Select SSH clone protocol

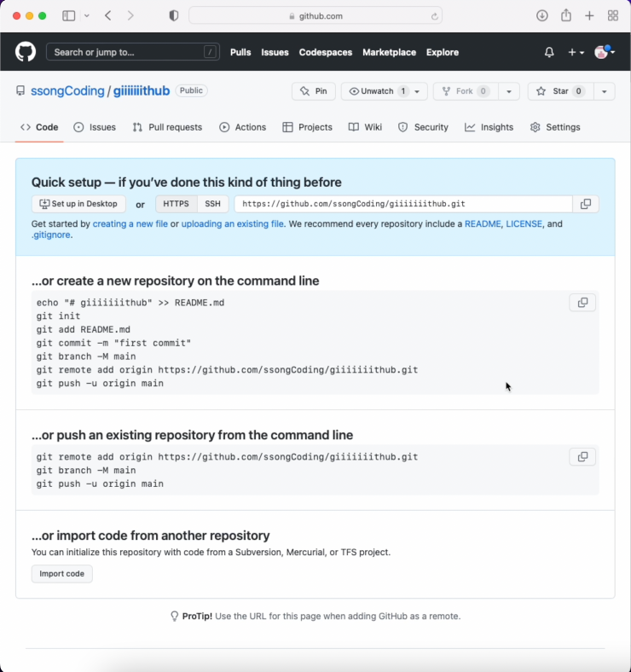212,204
